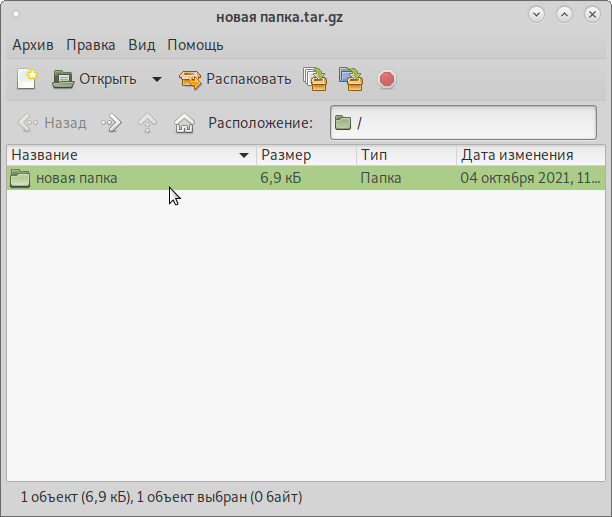Click the add folder to archive icon
Image resolution: width=612 pixels, height=517 pixels.
(350, 79)
